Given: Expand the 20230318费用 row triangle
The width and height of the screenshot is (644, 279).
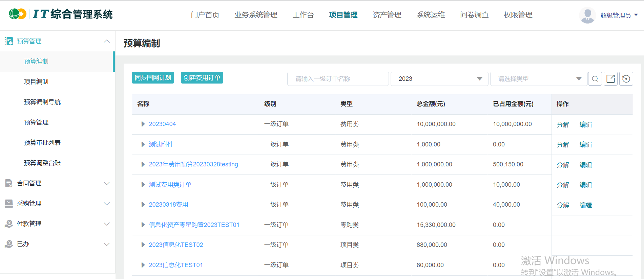Looking at the screenshot, I should [x=143, y=205].
